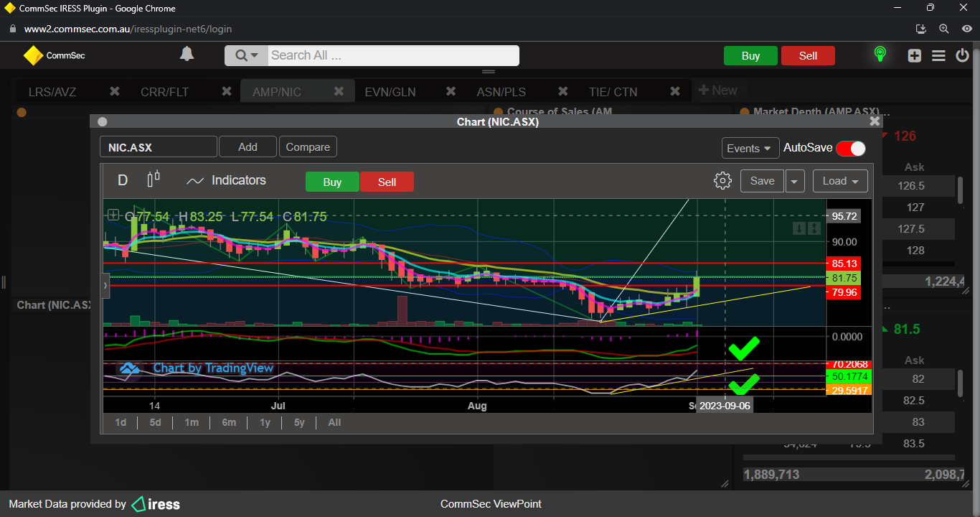Edit the NIC.ASX symbol field

(x=158, y=147)
